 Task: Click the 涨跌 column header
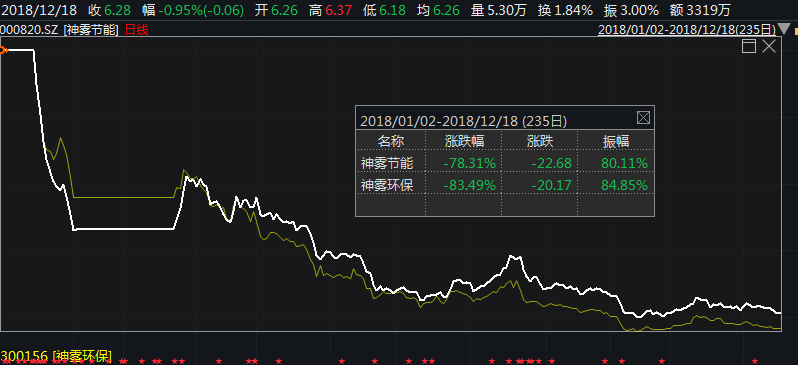tap(540, 141)
